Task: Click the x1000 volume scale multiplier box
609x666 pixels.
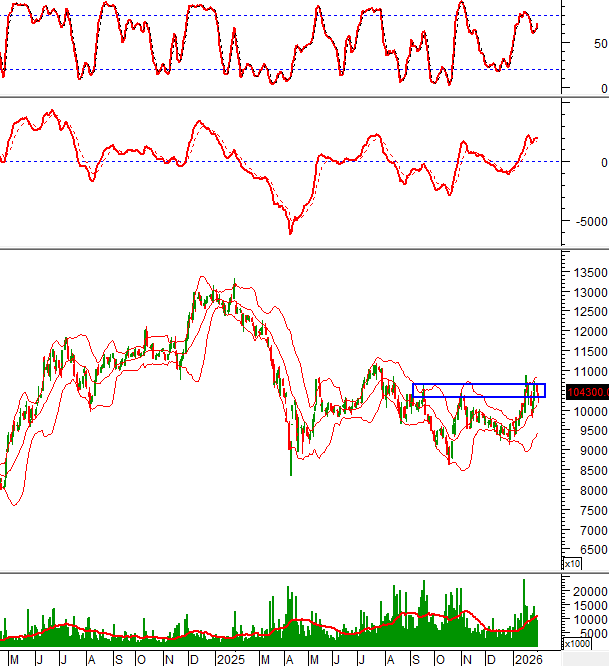Action: tap(577, 645)
